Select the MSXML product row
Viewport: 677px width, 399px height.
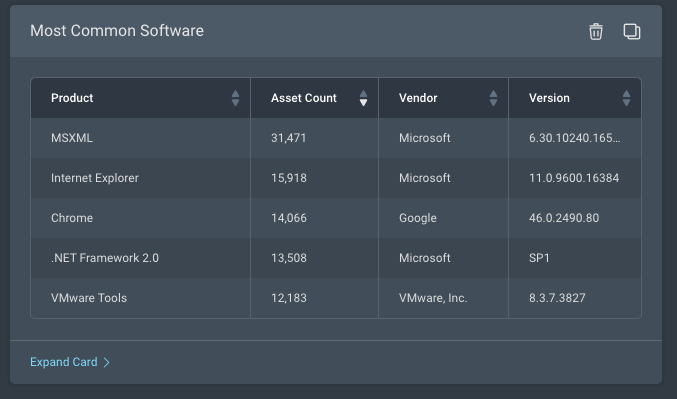point(336,138)
